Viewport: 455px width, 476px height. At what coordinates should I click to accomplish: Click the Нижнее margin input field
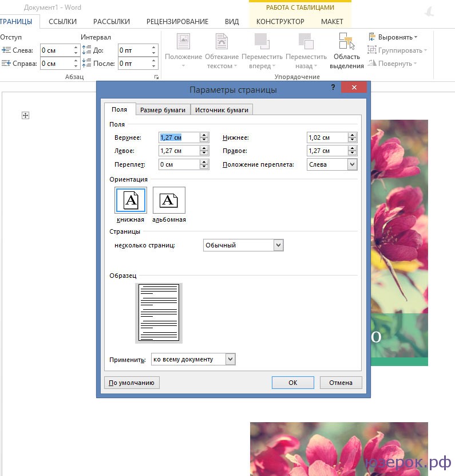coord(327,137)
